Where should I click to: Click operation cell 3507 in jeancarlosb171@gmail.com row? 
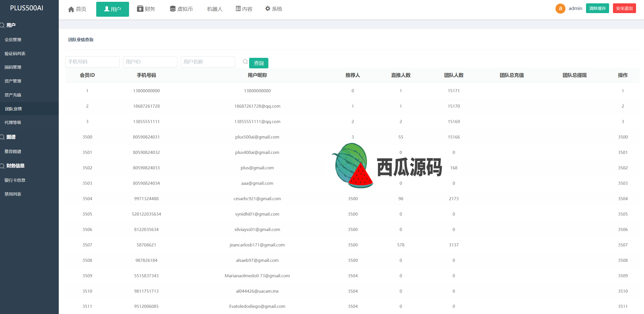[x=623, y=245]
